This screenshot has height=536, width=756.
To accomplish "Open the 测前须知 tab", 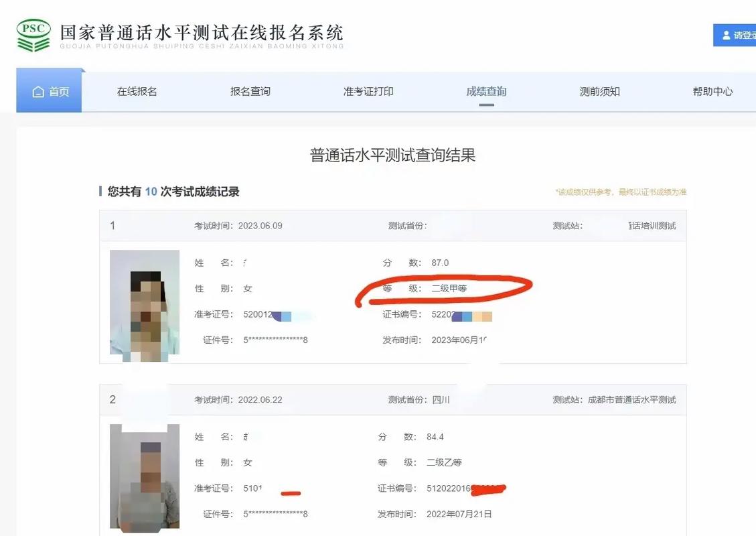I will 599,92.
